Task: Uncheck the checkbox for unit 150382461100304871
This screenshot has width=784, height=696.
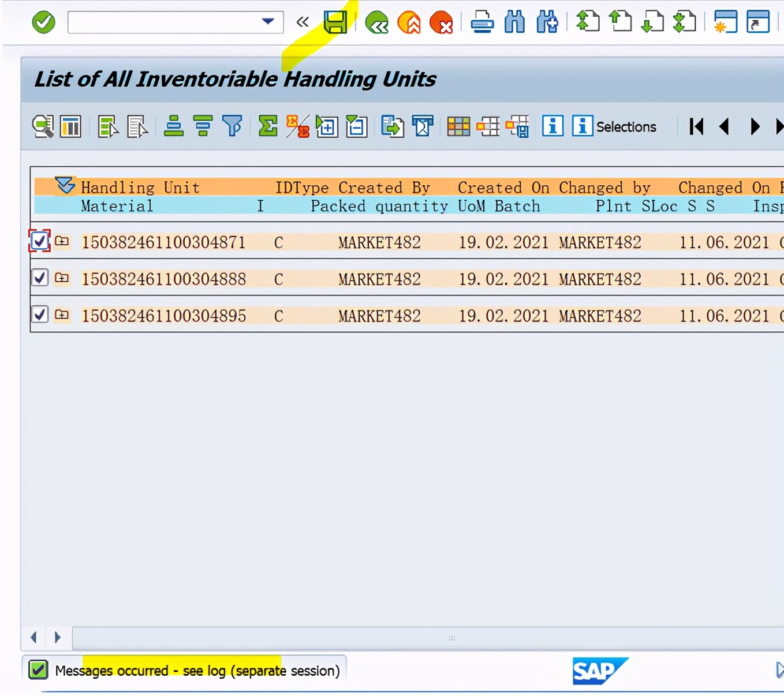Action: [39, 241]
